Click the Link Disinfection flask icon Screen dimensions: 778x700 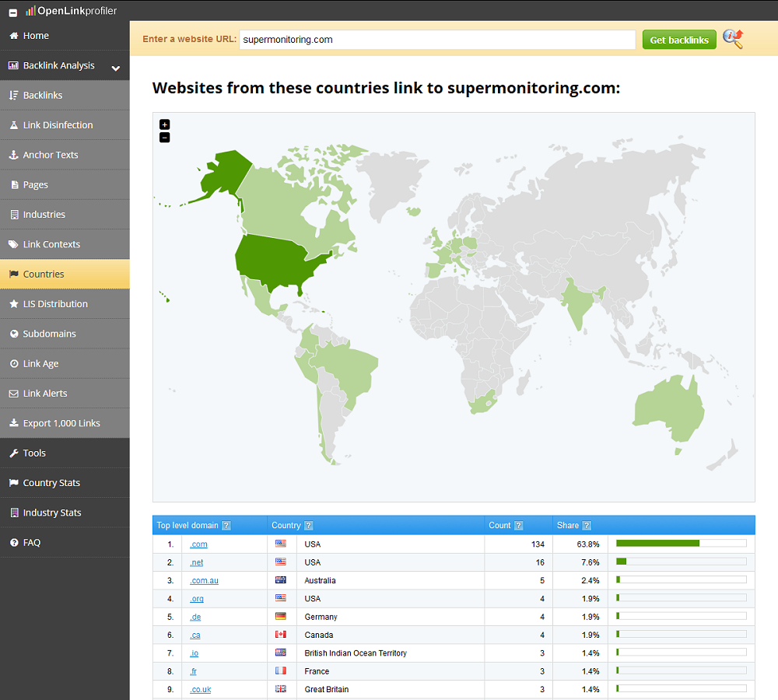14,125
